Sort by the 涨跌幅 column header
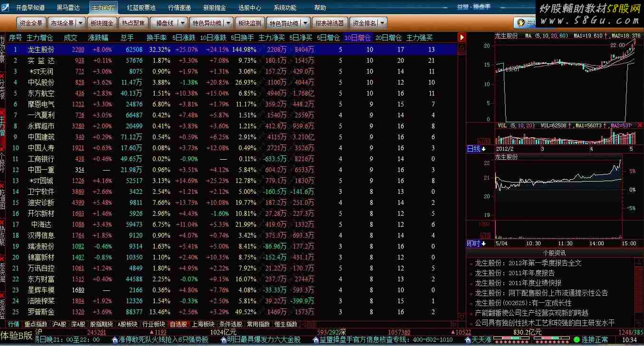This screenshot has height=346, width=644. [x=98, y=38]
